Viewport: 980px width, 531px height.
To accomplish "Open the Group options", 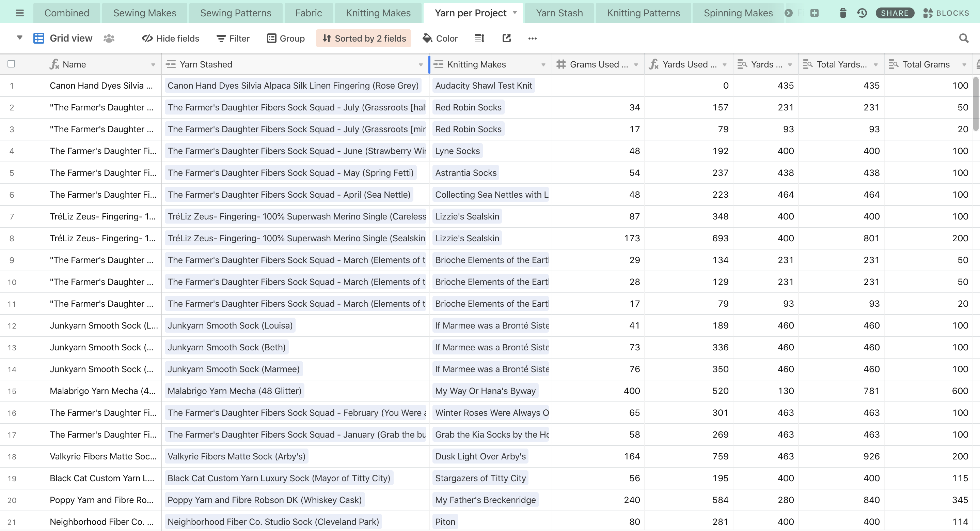I will (x=286, y=38).
